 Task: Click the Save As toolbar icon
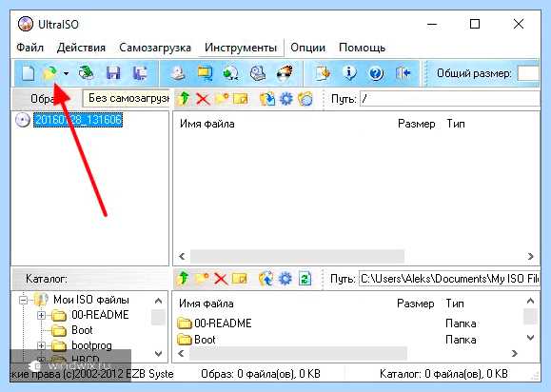click(140, 73)
